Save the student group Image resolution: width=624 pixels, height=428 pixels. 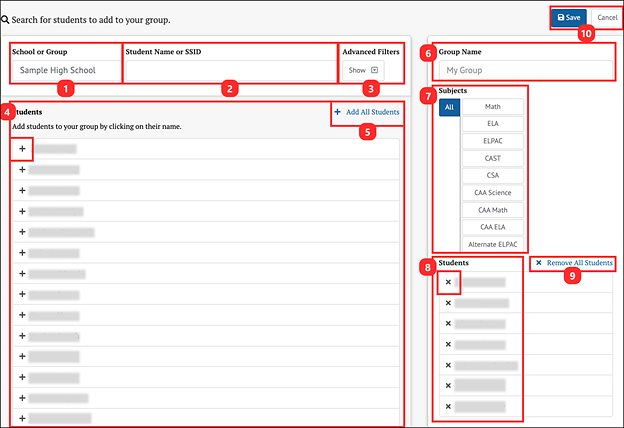(x=568, y=18)
